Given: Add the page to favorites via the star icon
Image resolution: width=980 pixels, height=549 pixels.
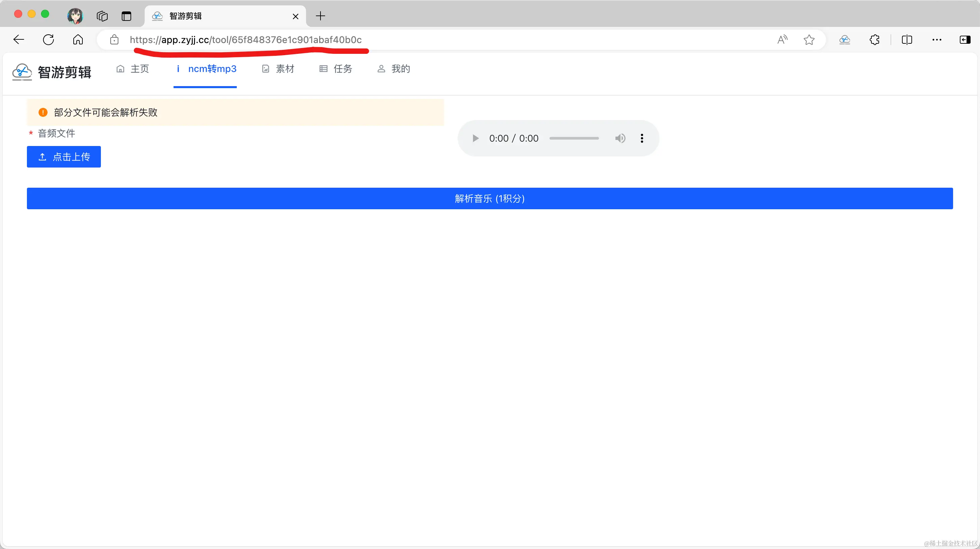Looking at the screenshot, I should (809, 40).
